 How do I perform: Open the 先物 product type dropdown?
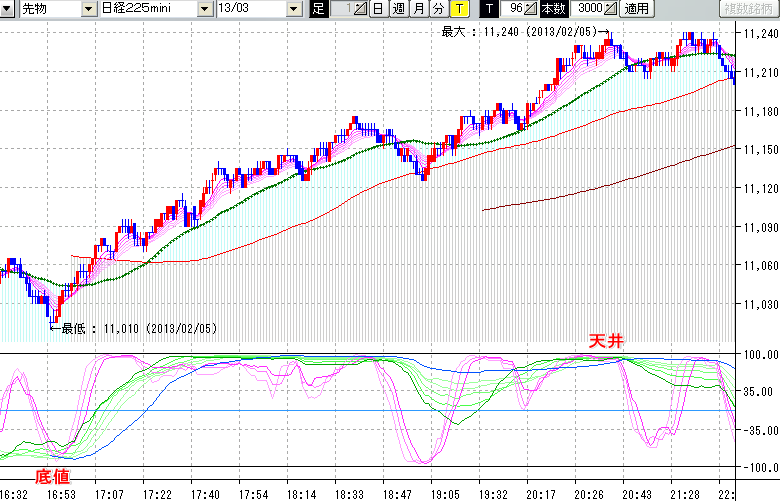pyautogui.click(x=90, y=9)
